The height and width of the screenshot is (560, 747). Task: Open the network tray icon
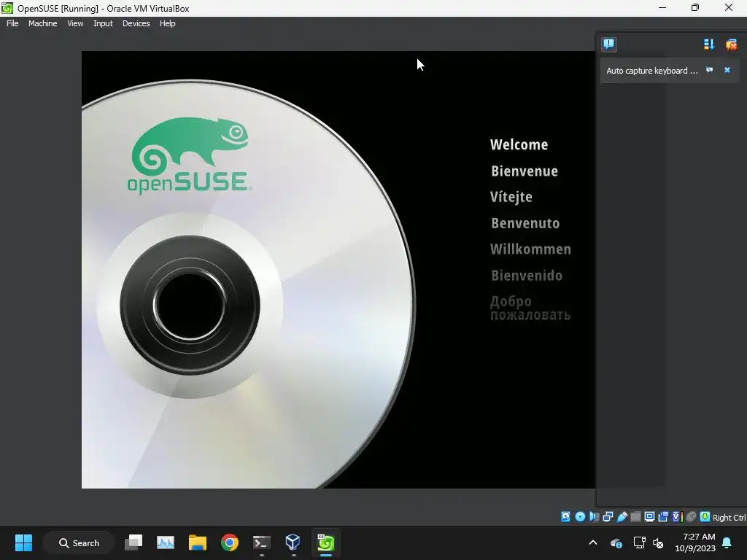(x=639, y=542)
